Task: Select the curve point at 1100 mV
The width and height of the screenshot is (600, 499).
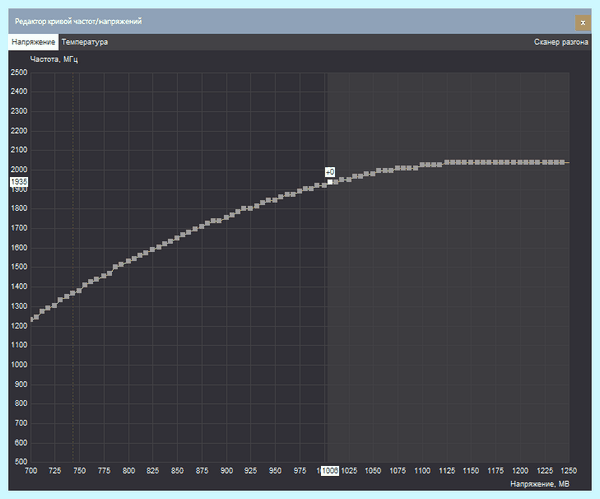Action: (x=422, y=165)
